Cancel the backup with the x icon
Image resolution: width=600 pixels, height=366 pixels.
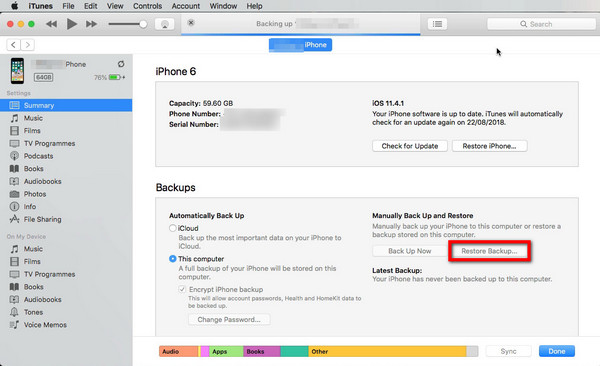click(191, 23)
